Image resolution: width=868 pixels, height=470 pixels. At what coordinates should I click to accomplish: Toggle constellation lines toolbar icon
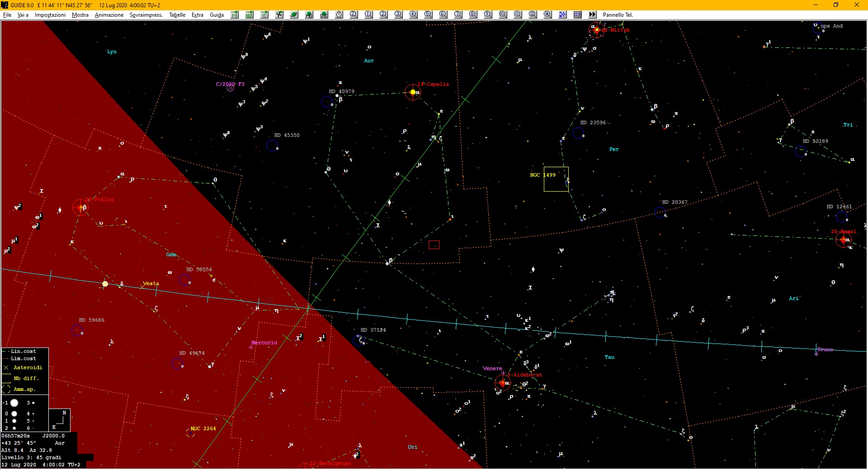[x=563, y=14]
